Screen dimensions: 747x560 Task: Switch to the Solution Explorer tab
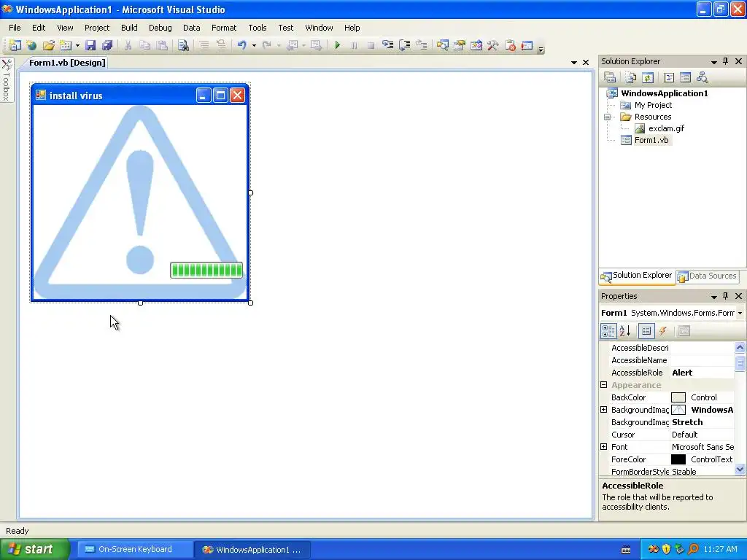637,276
